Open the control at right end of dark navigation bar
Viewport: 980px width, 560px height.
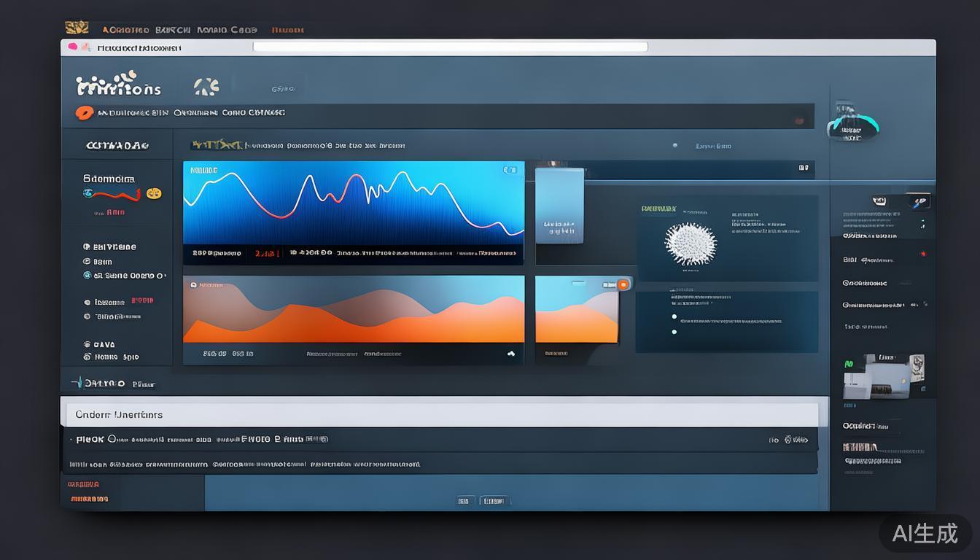tap(800, 120)
